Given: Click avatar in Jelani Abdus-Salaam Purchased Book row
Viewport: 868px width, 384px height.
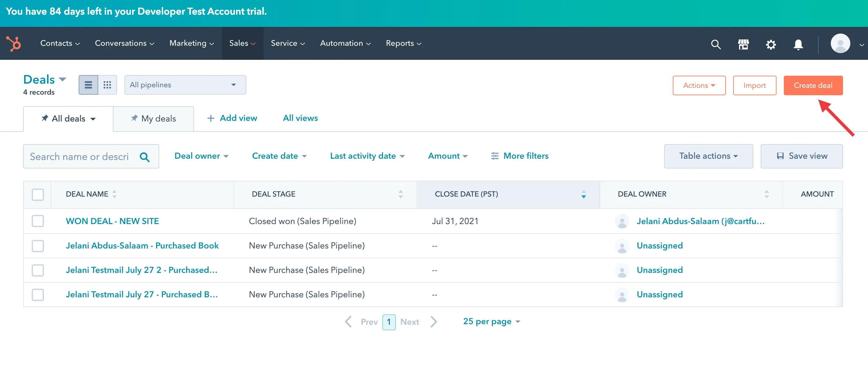Looking at the screenshot, I should [x=622, y=246].
